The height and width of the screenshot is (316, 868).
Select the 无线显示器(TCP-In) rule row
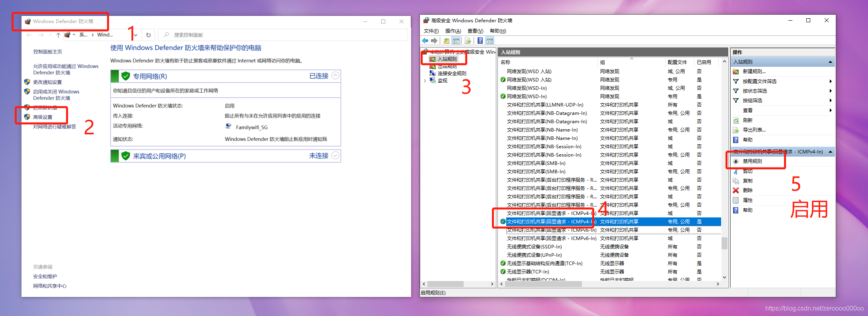[x=610, y=272]
